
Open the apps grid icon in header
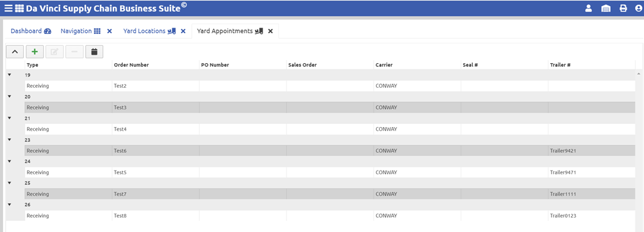[x=20, y=8]
